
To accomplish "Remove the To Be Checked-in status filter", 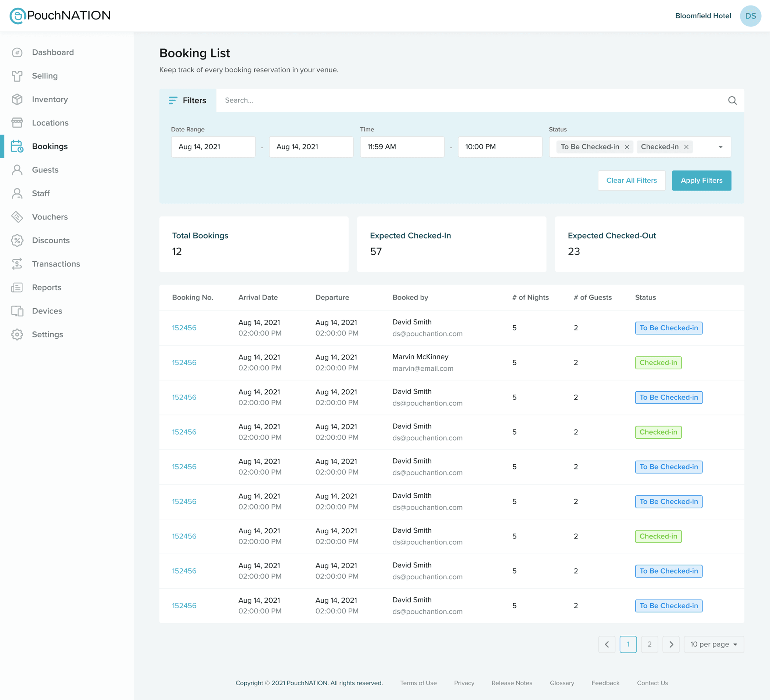I will pos(627,146).
